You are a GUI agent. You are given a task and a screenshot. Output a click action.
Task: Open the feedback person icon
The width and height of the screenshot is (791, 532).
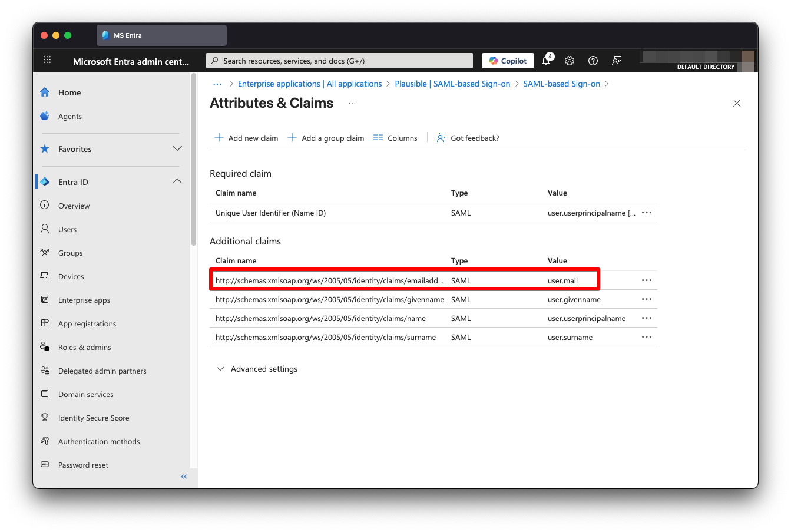click(x=616, y=61)
